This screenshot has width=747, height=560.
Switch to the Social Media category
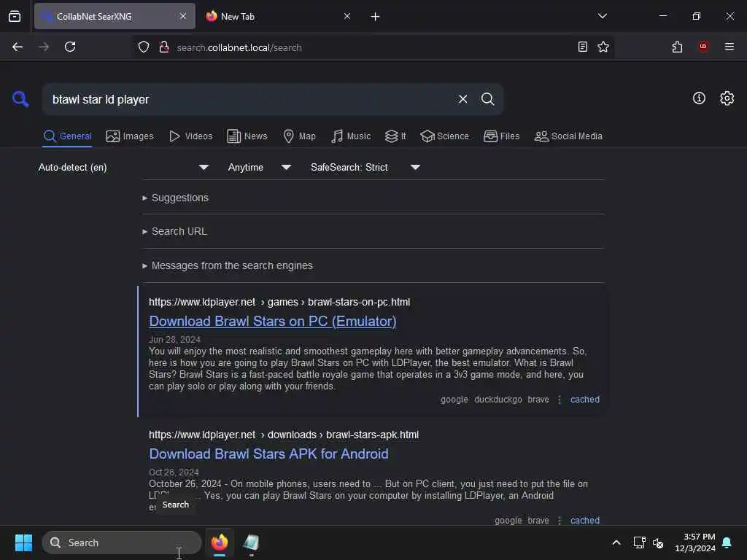568,136
